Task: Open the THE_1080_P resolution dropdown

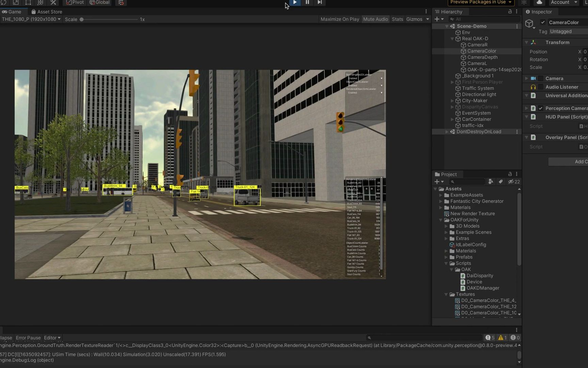Action: (x=31, y=19)
